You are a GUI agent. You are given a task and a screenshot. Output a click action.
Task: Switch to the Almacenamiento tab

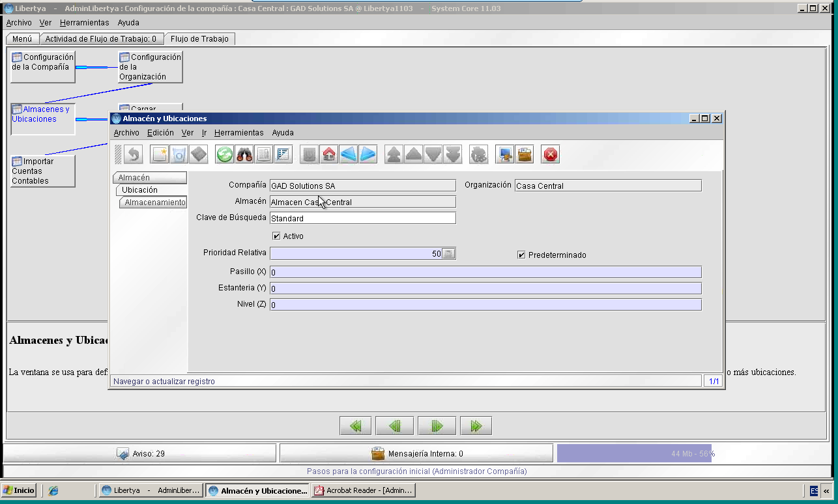[x=154, y=203]
